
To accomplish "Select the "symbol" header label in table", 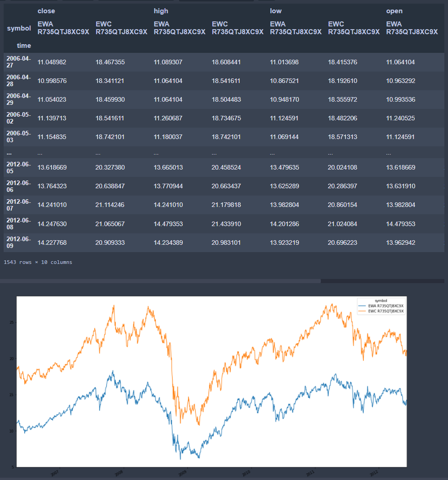I will pos(18,28).
